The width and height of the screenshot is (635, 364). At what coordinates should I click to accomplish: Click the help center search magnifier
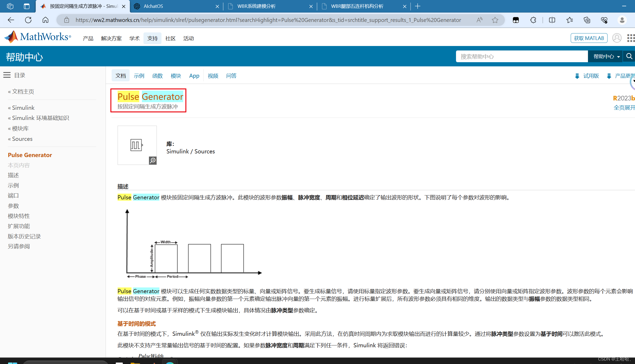[629, 56]
